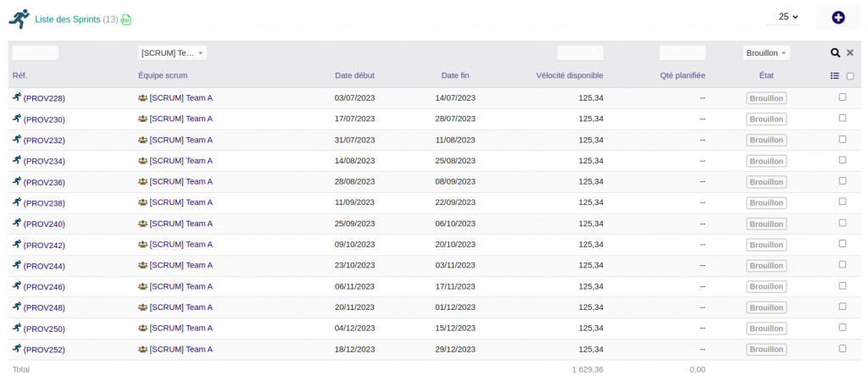This screenshot has width=868, height=387.
Task: Open the column selector list icon
Action: tap(835, 76)
